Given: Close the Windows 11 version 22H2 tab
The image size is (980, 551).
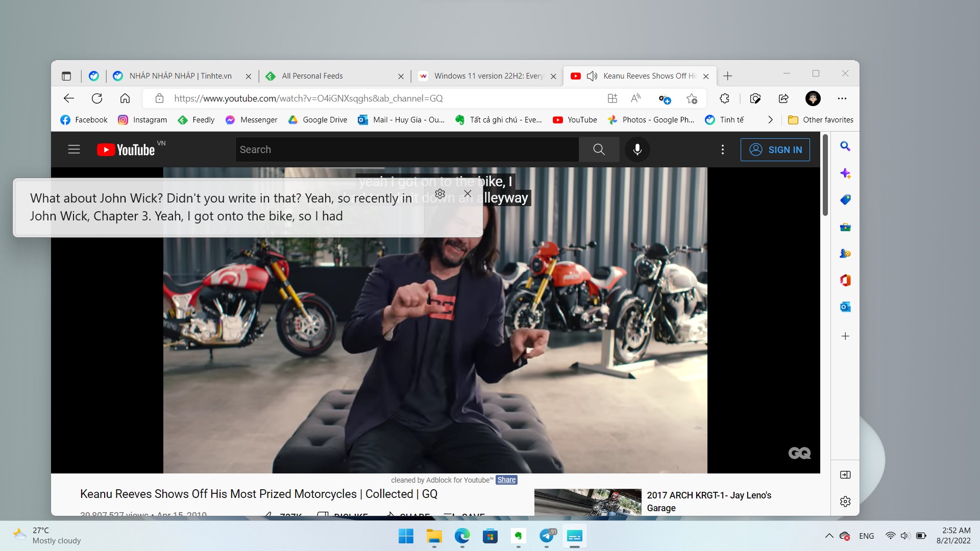Looking at the screenshot, I should tap(553, 77).
